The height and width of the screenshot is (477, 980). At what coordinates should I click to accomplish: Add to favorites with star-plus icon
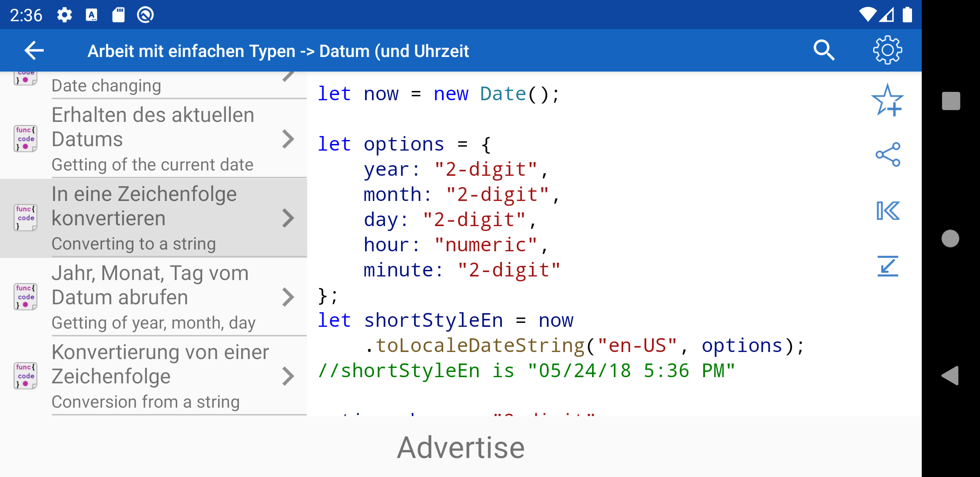(887, 101)
